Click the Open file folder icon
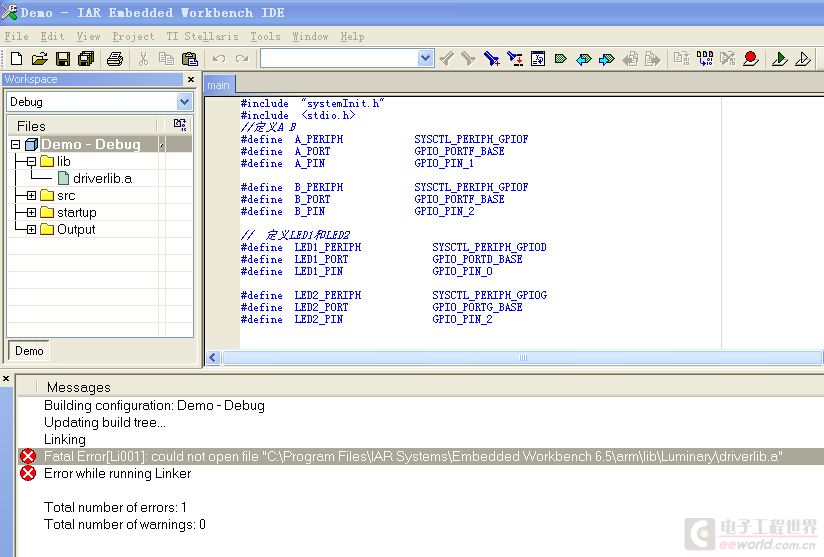The width and height of the screenshot is (824, 557). 39,58
